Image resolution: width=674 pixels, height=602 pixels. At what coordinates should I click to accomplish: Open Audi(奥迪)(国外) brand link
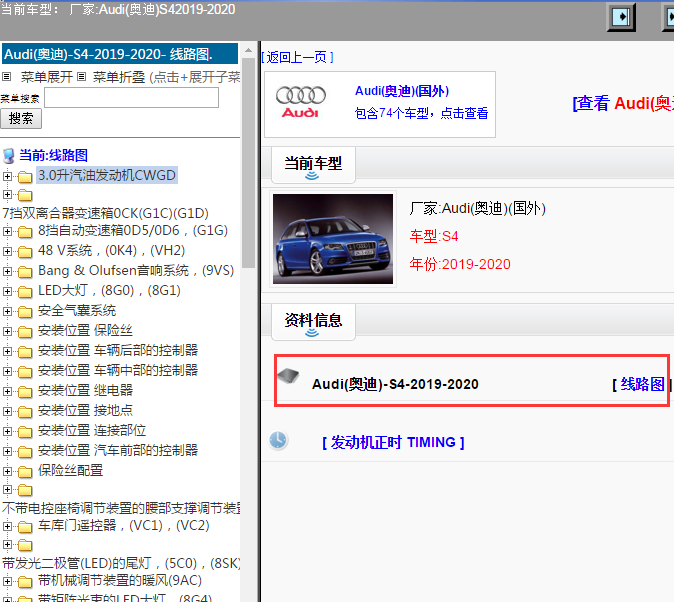coord(402,91)
